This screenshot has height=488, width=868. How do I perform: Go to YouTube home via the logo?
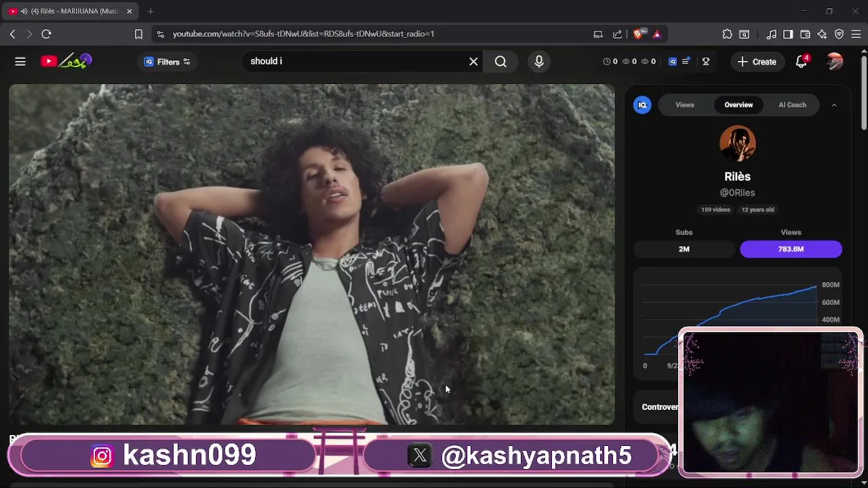click(66, 61)
